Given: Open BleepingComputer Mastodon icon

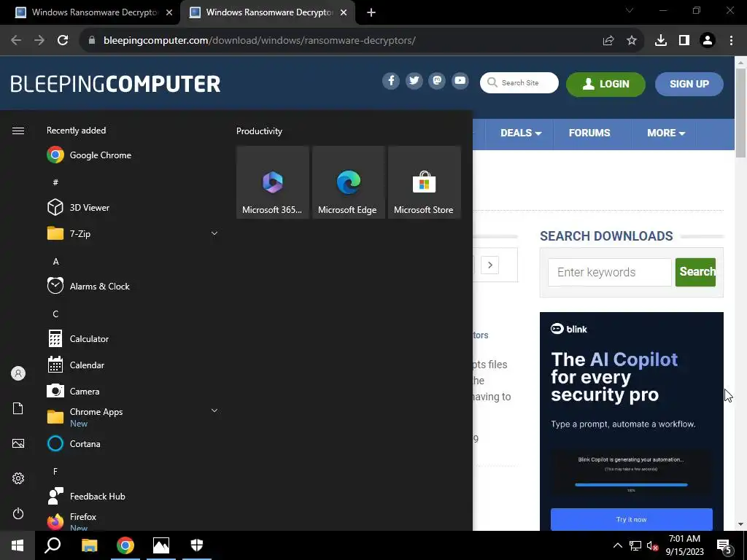Looking at the screenshot, I should tap(437, 81).
